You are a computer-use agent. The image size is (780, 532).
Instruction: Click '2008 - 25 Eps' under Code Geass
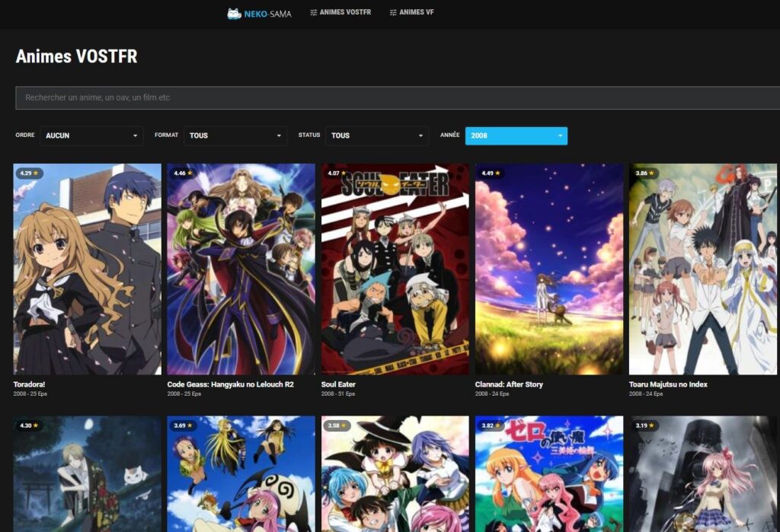184,393
